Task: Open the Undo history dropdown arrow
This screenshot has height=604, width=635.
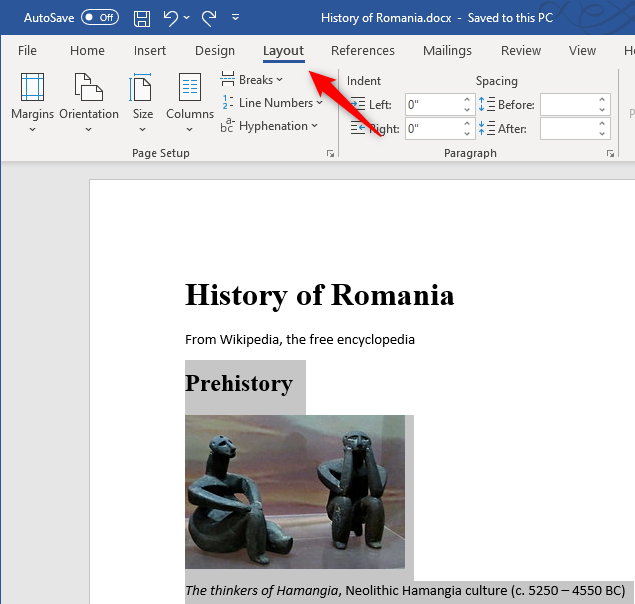Action: (187, 17)
